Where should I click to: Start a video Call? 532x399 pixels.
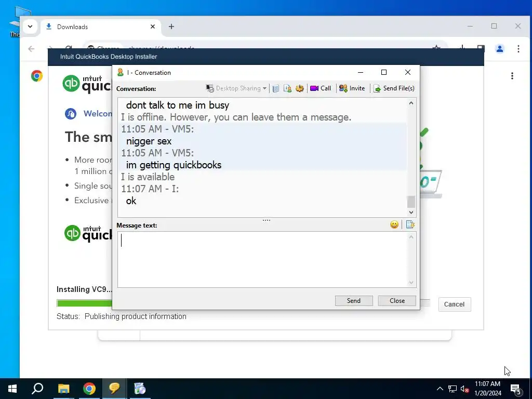[321, 88]
